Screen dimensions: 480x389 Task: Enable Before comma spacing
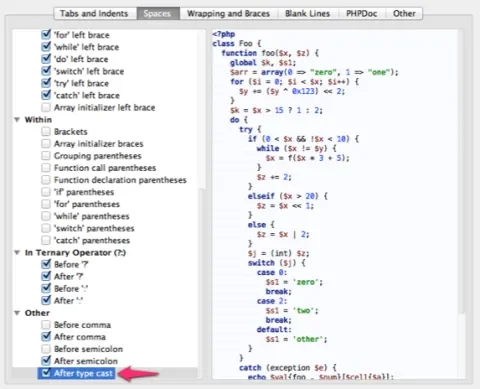tap(46, 325)
